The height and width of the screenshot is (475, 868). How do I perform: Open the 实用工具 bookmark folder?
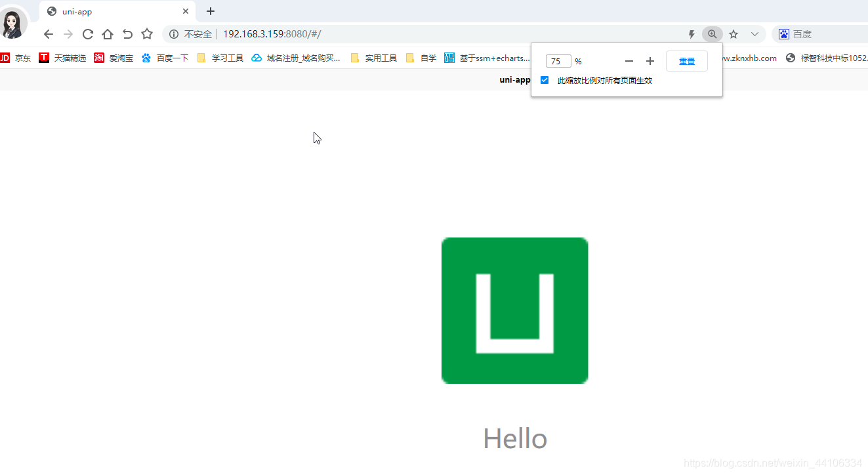tap(374, 58)
